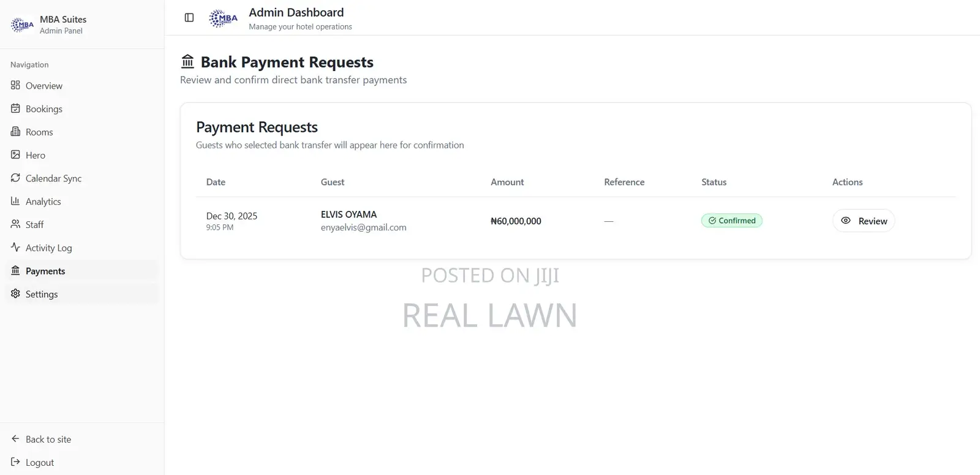Navigate to Calendar Sync

click(82, 178)
